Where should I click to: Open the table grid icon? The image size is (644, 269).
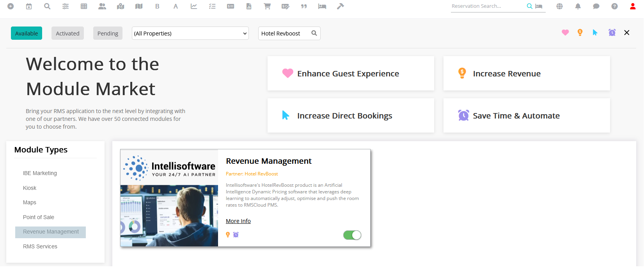[x=84, y=6]
